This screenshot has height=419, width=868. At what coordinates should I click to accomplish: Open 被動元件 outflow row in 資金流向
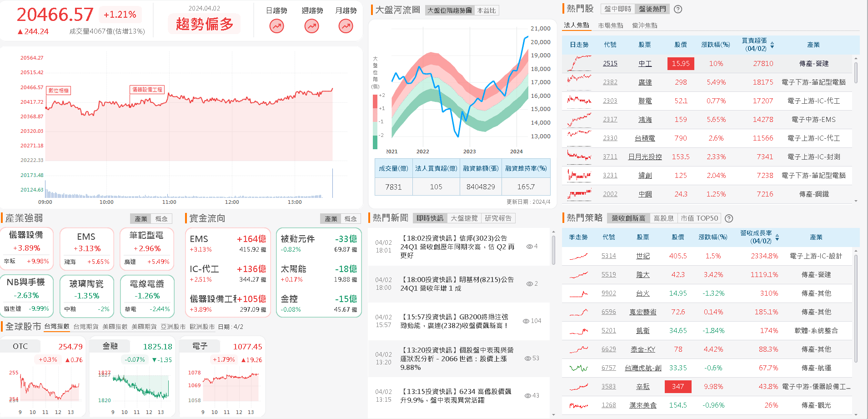tap(319, 244)
